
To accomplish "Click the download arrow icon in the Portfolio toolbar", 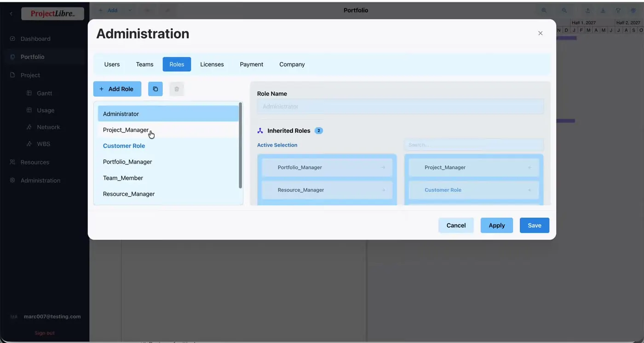I will [x=603, y=10].
